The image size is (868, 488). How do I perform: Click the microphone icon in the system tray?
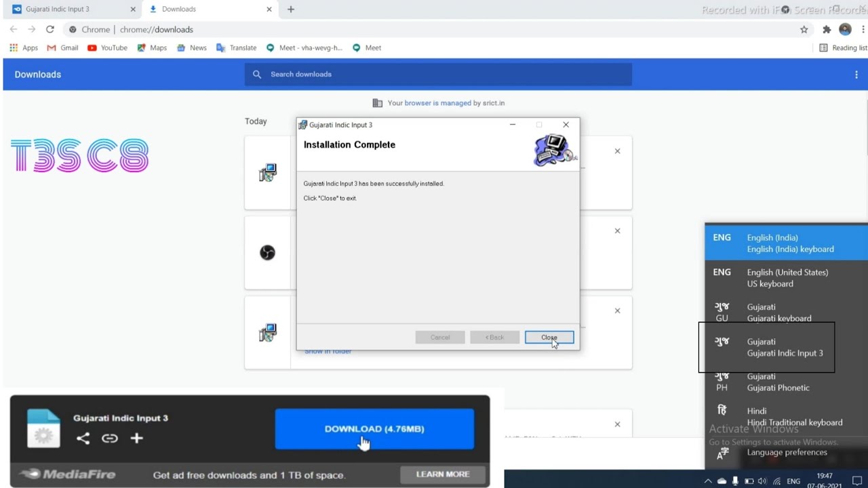[x=735, y=481]
